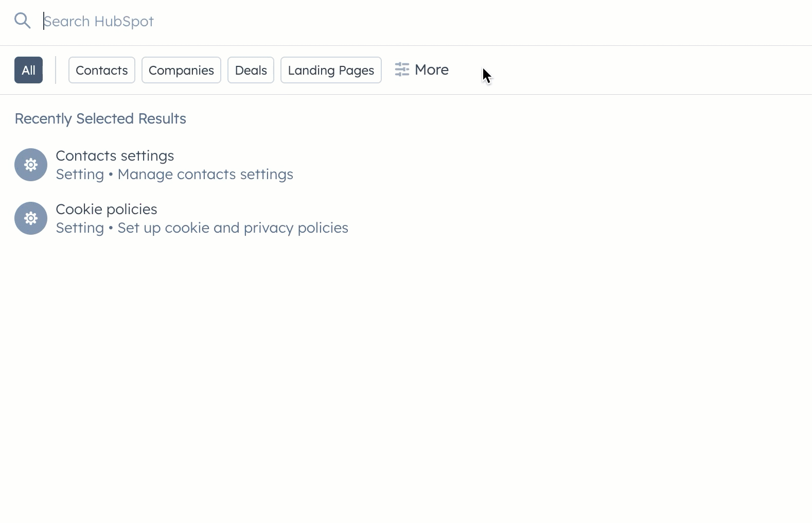This screenshot has width=812, height=523.
Task: Click 'Setting • Manage contacts settings' description
Action: click(x=174, y=175)
